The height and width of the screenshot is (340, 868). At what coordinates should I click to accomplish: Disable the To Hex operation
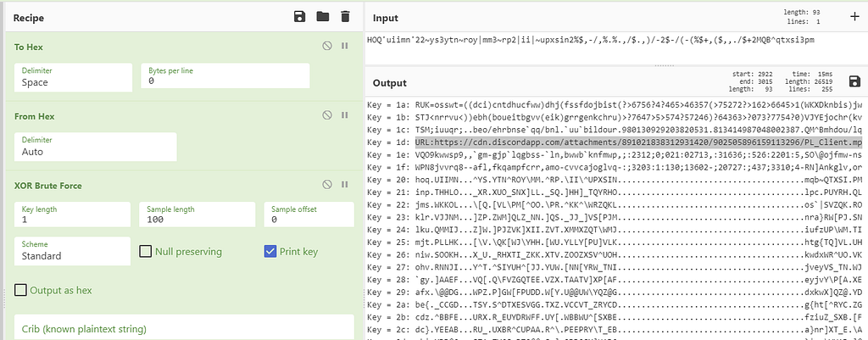(x=327, y=46)
